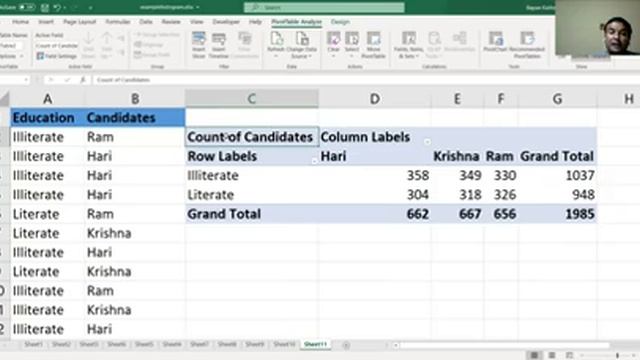Open the Review ribbon tab
This screenshot has width=640, height=360.
pyautogui.click(x=171, y=22)
